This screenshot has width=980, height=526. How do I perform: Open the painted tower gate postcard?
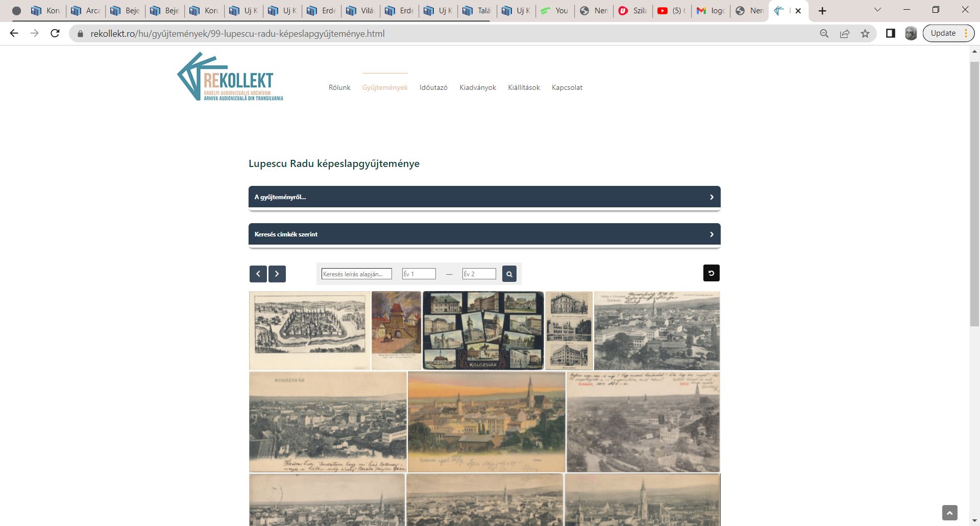tap(396, 330)
